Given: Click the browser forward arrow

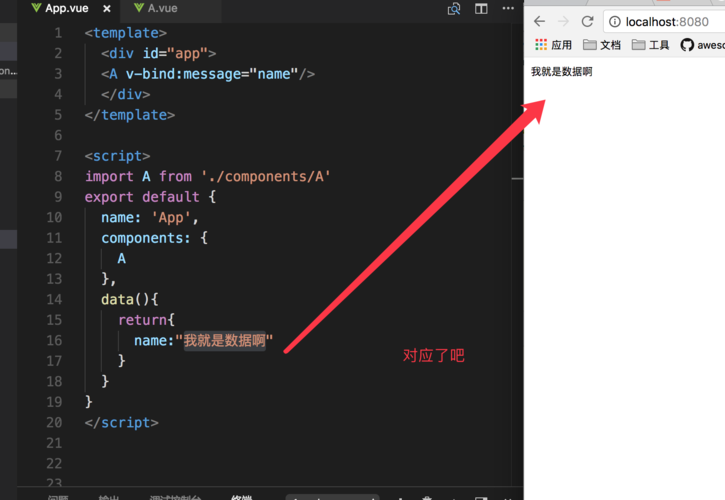Looking at the screenshot, I should (x=563, y=21).
